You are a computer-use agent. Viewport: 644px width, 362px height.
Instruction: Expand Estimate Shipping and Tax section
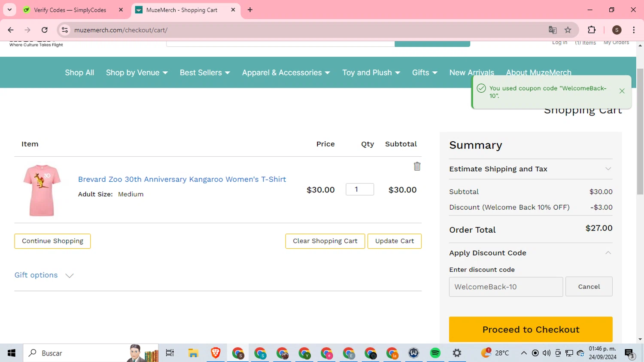531,169
